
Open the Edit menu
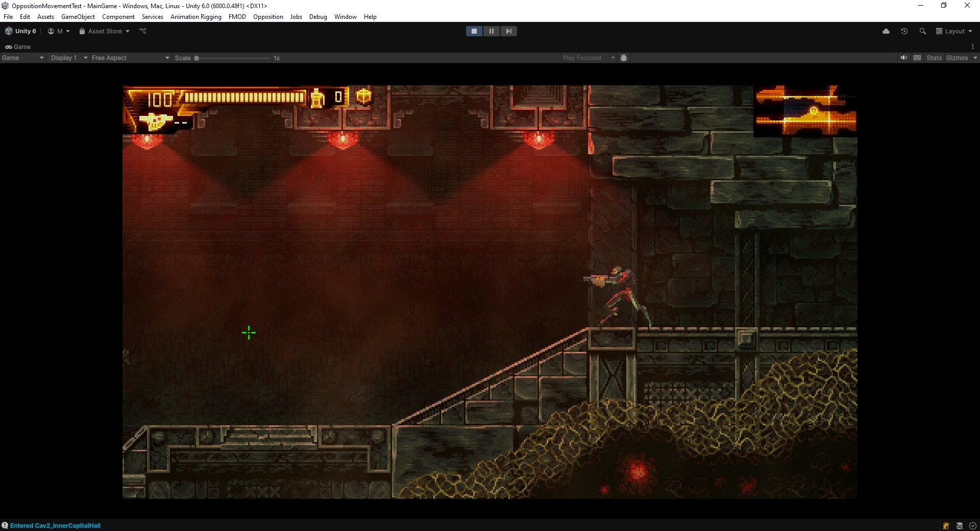[x=25, y=17]
